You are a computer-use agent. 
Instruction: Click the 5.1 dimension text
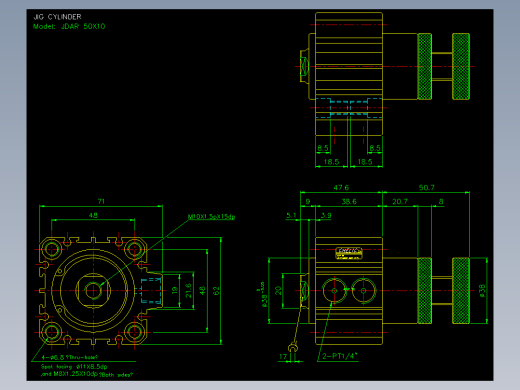point(291,215)
